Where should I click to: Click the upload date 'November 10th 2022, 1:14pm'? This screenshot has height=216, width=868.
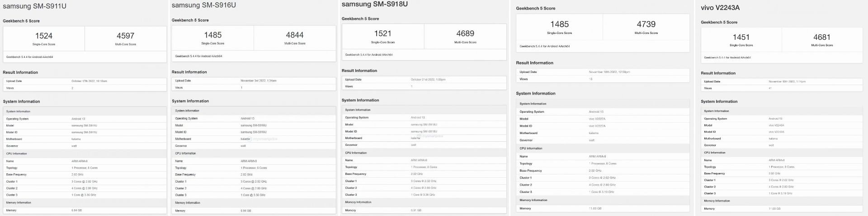click(787, 82)
